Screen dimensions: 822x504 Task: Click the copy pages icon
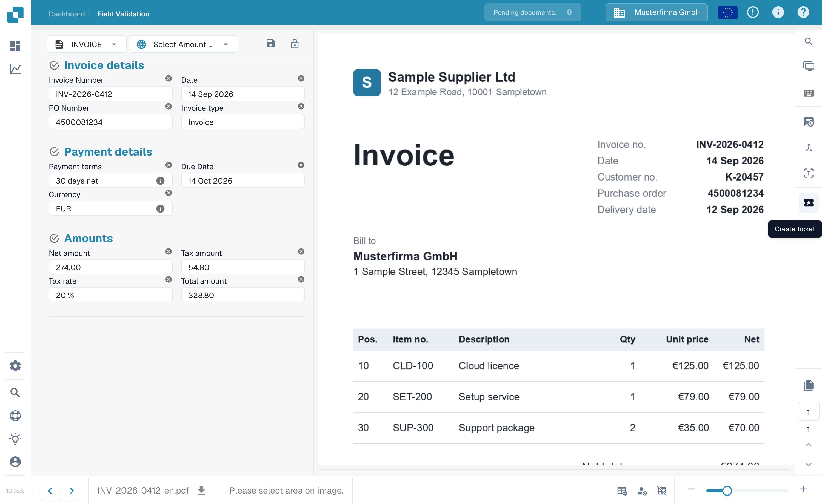[x=809, y=385]
